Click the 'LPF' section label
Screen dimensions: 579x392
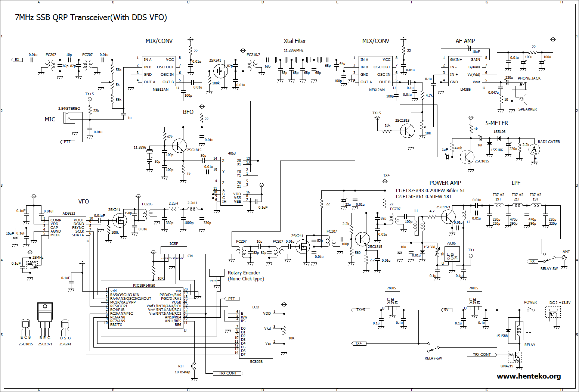(x=516, y=183)
